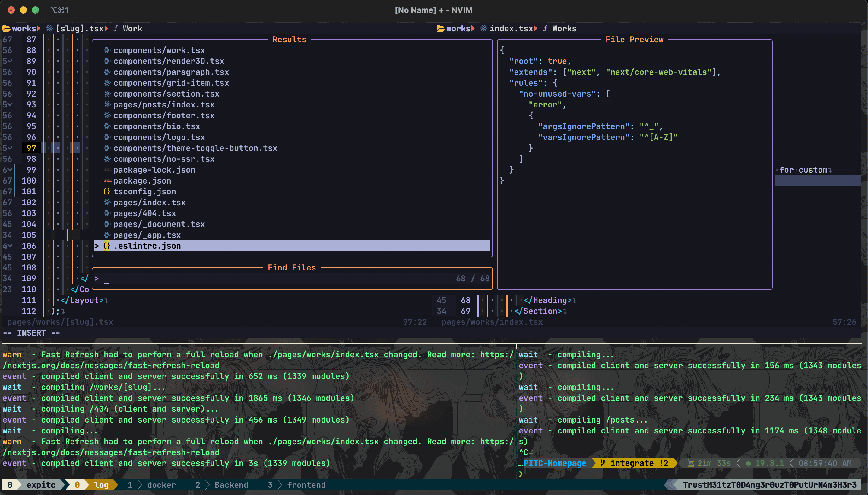Click the React icon beside components/no-ssr.tsx
The width and height of the screenshot is (868, 495).
click(x=107, y=159)
